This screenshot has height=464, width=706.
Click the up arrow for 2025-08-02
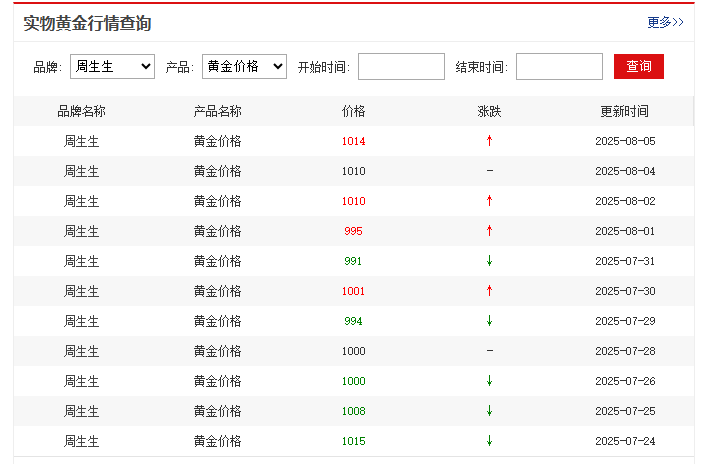click(x=489, y=201)
